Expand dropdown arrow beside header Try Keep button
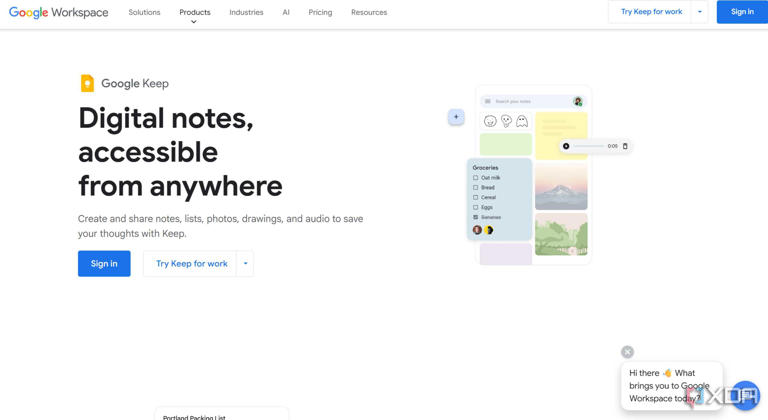The height and width of the screenshot is (420, 768). tap(700, 12)
